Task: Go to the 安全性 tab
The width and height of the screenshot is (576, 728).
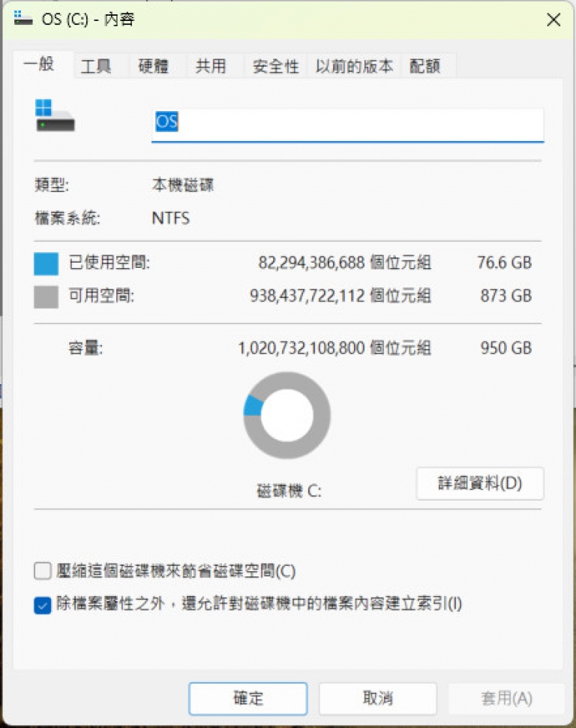Action: (276, 66)
